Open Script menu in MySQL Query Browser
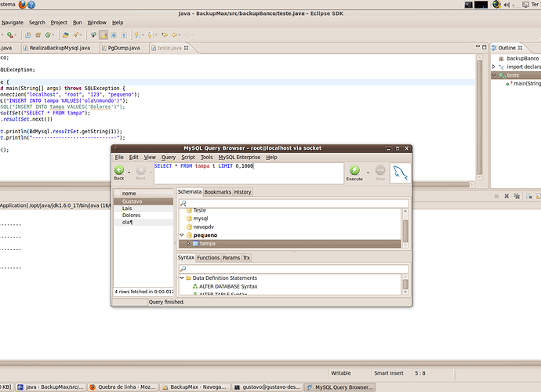This screenshot has width=541, height=392. pos(188,158)
